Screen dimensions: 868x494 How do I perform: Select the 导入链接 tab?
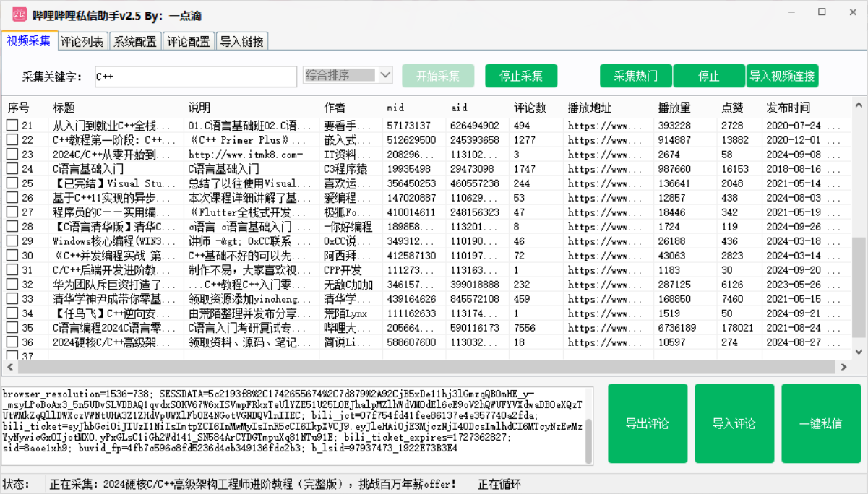click(x=242, y=41)
